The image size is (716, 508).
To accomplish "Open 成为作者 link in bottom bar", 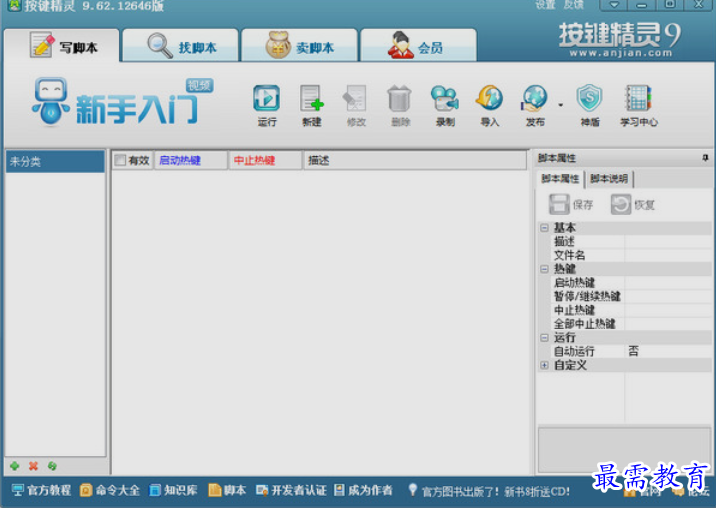I will pyautogui.click(x=363, y=490).
